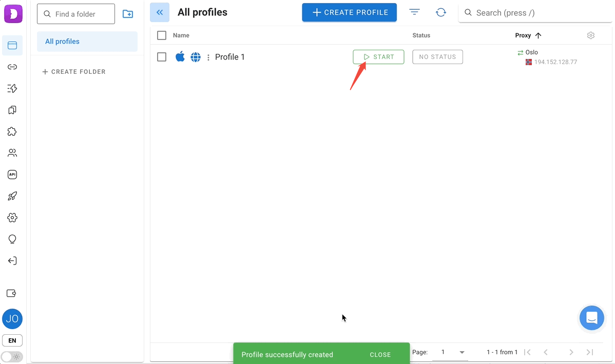Image resolution: width=615 pixels, height=364 pixels.
Task: Open the filter profiles icon
Action: click(414, 12)
